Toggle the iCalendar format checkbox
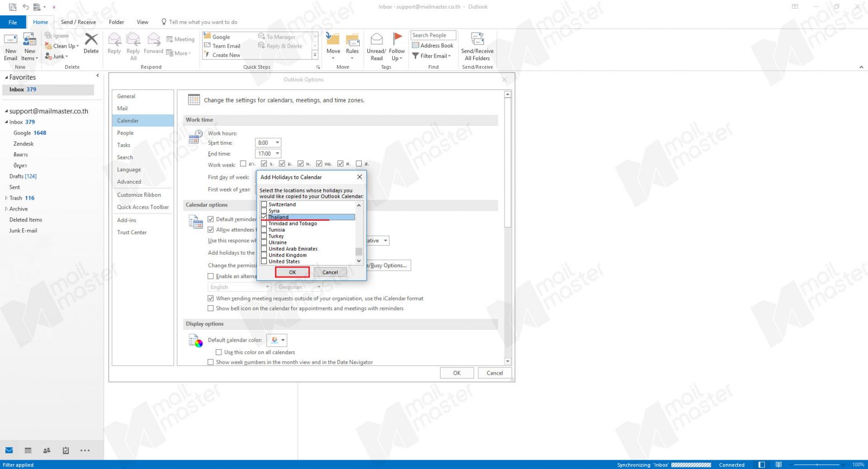This screenshot has width=868, height=469. tap(210, 298)
